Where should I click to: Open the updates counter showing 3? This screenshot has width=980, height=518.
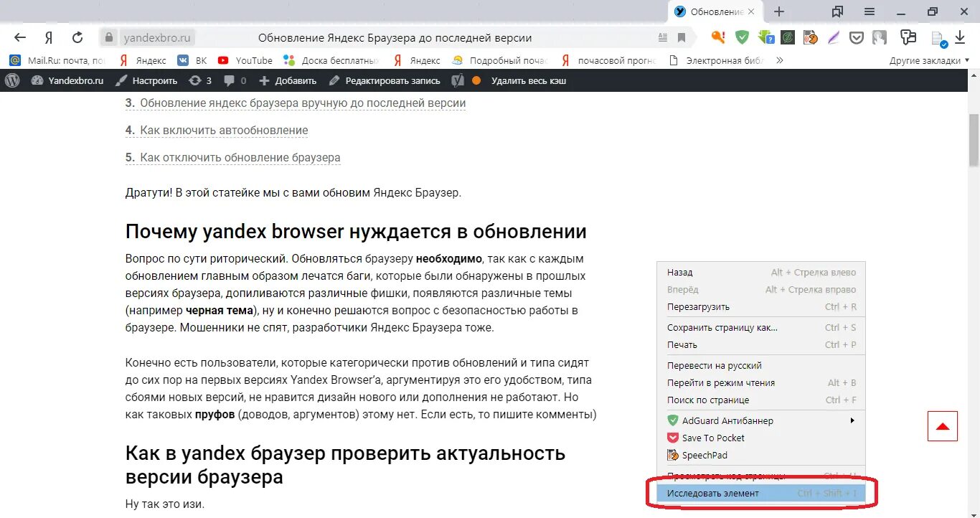(200, 80)
